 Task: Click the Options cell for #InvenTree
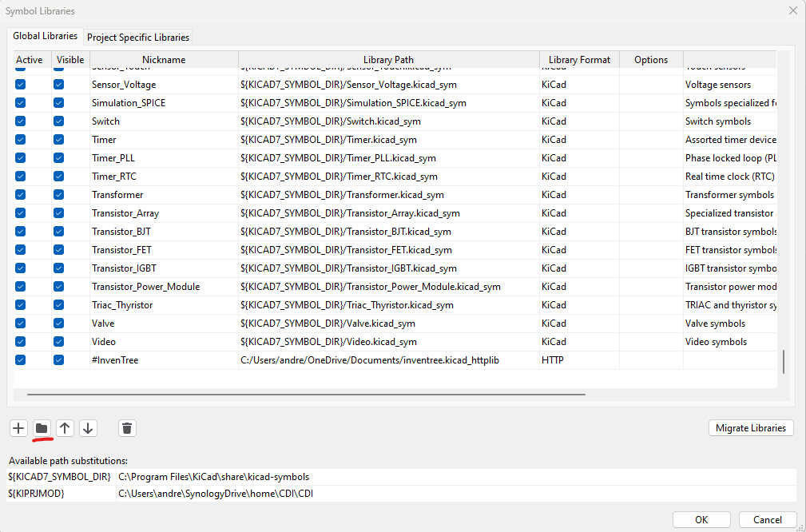click(651, 360)
